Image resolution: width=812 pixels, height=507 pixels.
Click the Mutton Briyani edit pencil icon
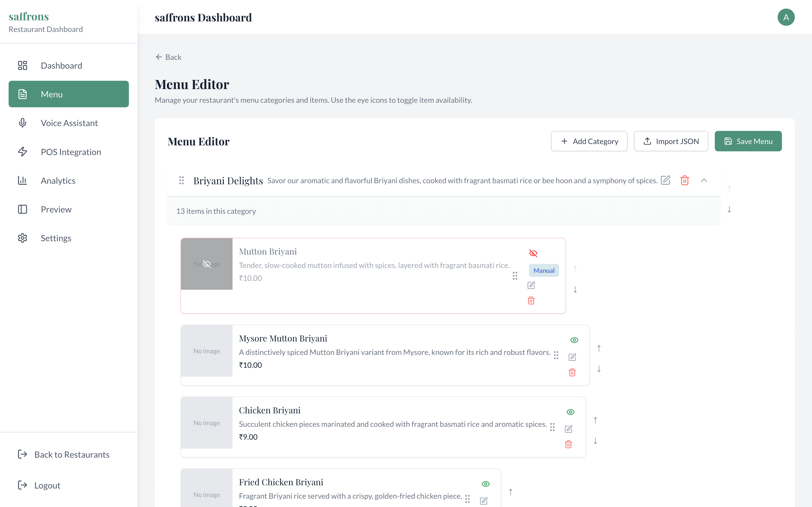[531, 285]
